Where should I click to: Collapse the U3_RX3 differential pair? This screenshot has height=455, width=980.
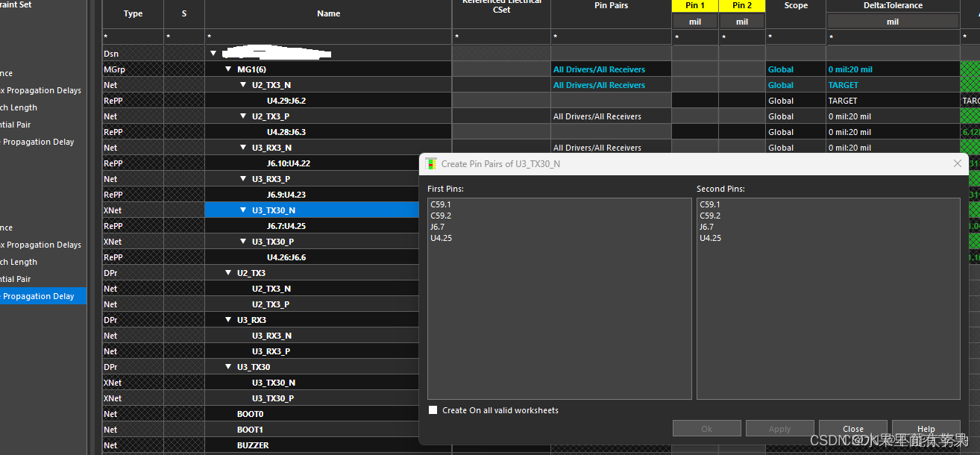point(229,320)
